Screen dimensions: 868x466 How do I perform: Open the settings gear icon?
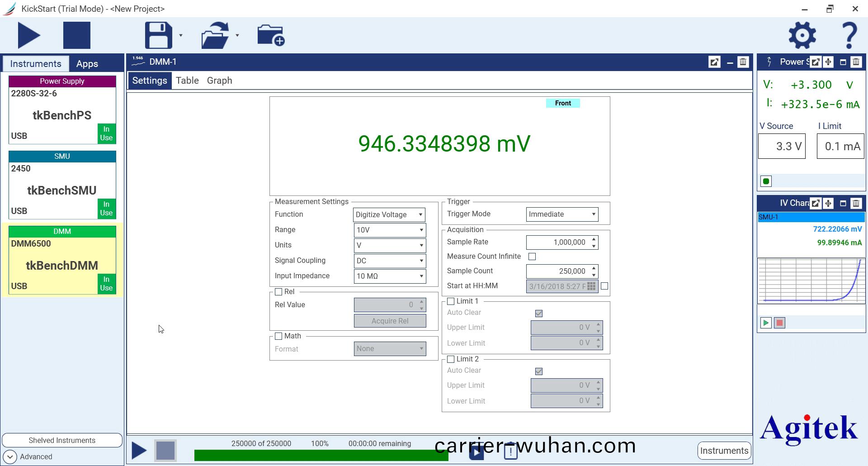[802, 35]
